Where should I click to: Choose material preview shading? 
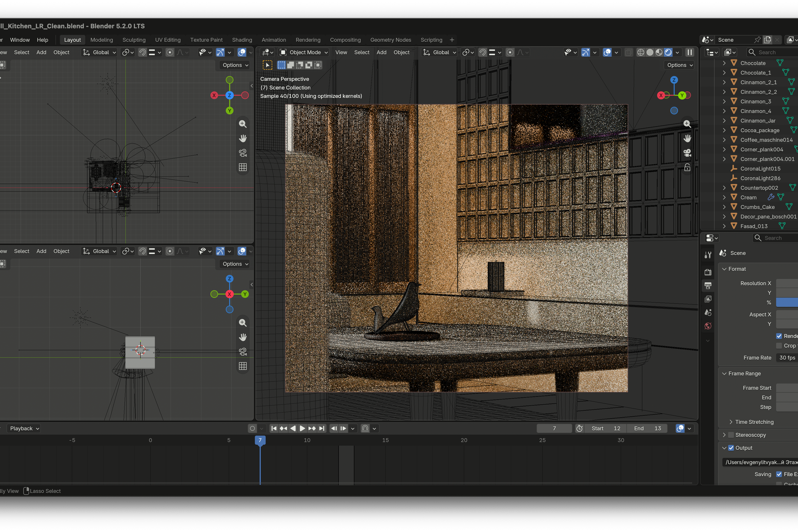pyautogui.click(x=659, y=52)
